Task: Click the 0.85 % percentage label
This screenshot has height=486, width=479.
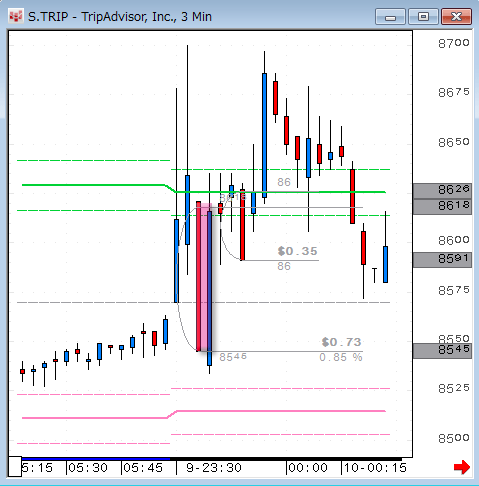Action: click(x=341, y=357)
